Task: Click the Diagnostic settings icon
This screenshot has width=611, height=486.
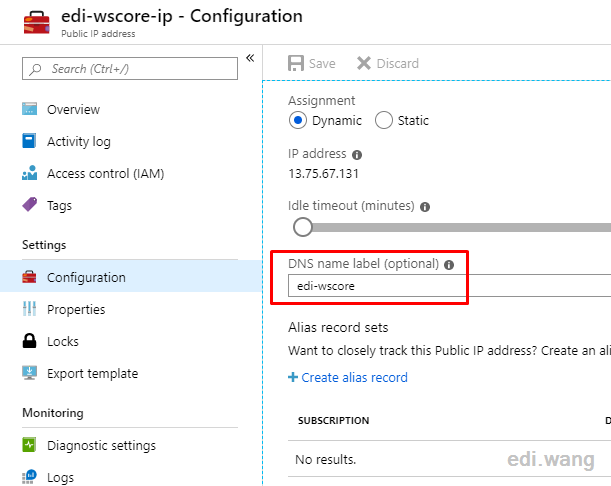Action: click(29, 445)
